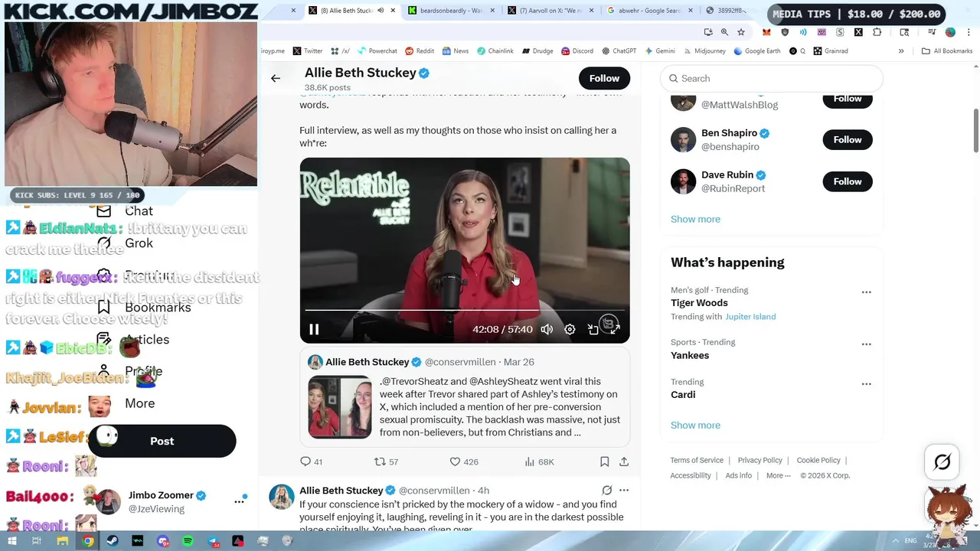Open File Explorer from the taskbar
Image resolution: width=980 pixels, height=551 pixels.
[x=63, y=541]
